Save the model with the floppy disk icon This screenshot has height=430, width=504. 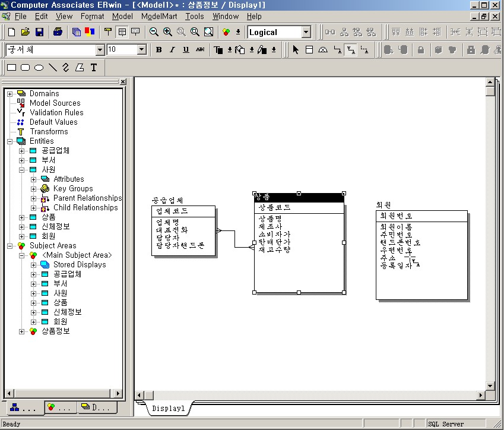(x=39, y=32)
